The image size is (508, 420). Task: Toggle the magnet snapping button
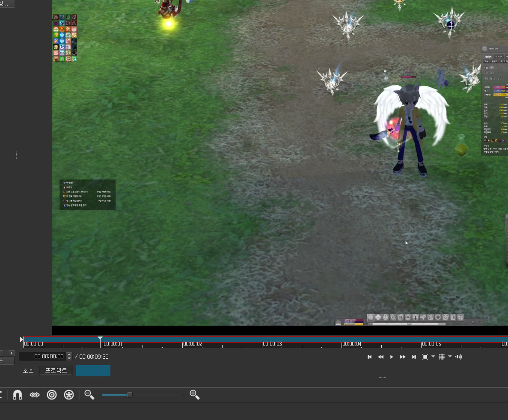click(x=18, y=395)
